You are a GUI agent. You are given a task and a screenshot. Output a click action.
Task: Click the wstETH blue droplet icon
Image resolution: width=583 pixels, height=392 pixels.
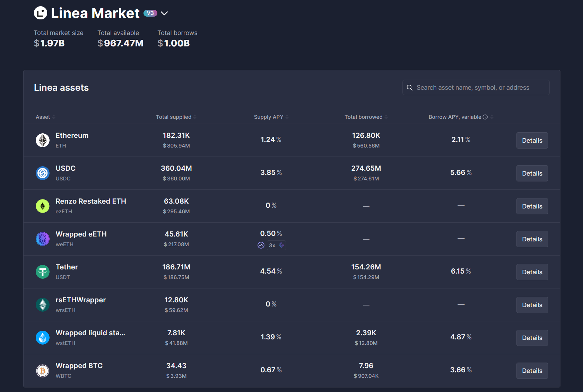[43, 338]
